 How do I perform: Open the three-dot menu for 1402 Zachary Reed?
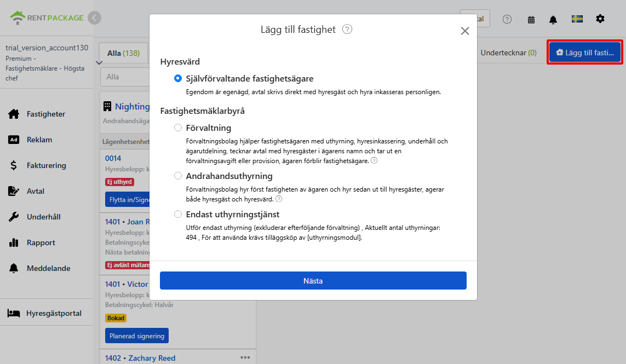click(x=245, y=357)
